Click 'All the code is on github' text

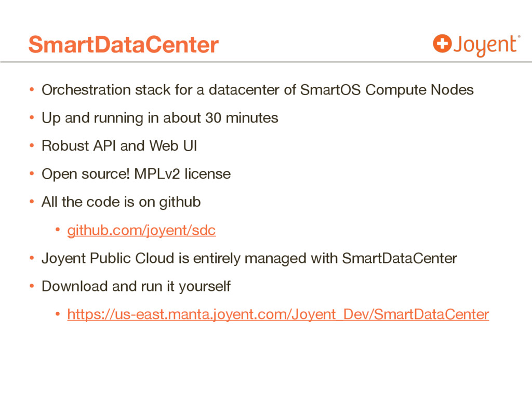[x=121, y=202]
